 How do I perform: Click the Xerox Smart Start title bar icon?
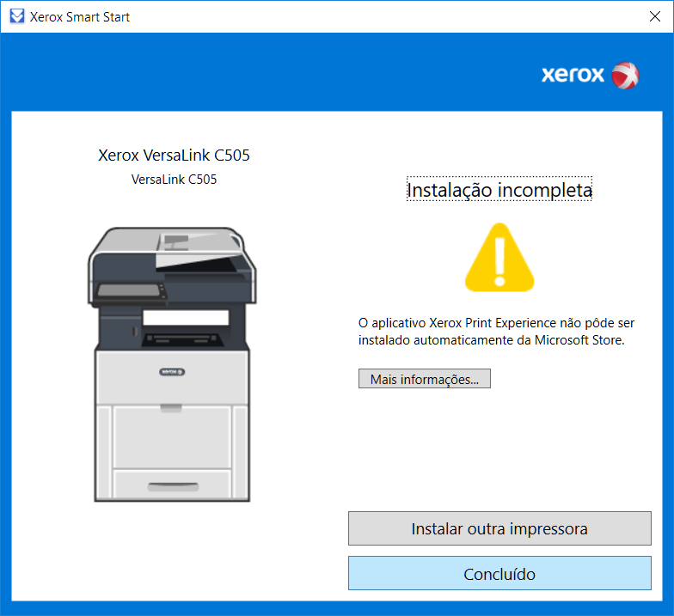pos(17,16)
